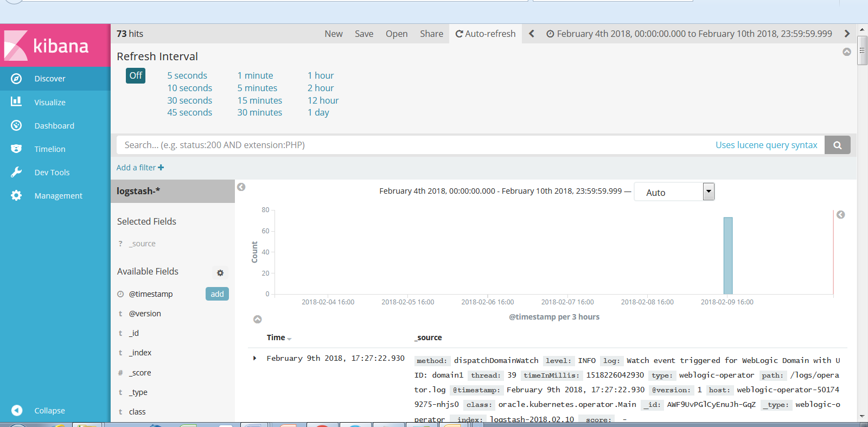Go to Visualize in the sidebar
Image resolution: width=868 pixels, height=427 pixels.
pos(50,102)
